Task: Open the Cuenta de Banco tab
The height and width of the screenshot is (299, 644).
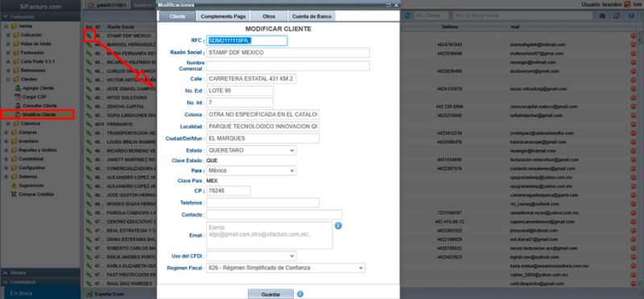Action: click(x=312, y=16)
